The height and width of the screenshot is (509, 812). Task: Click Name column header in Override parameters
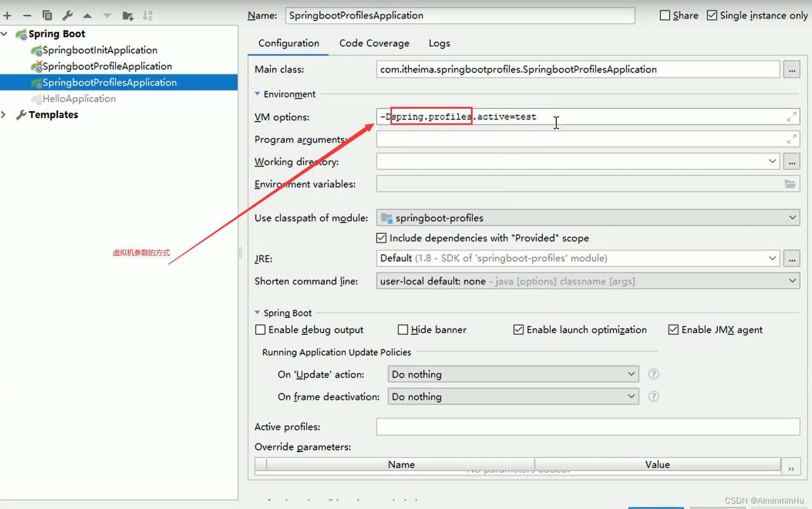tap(401, 465)
